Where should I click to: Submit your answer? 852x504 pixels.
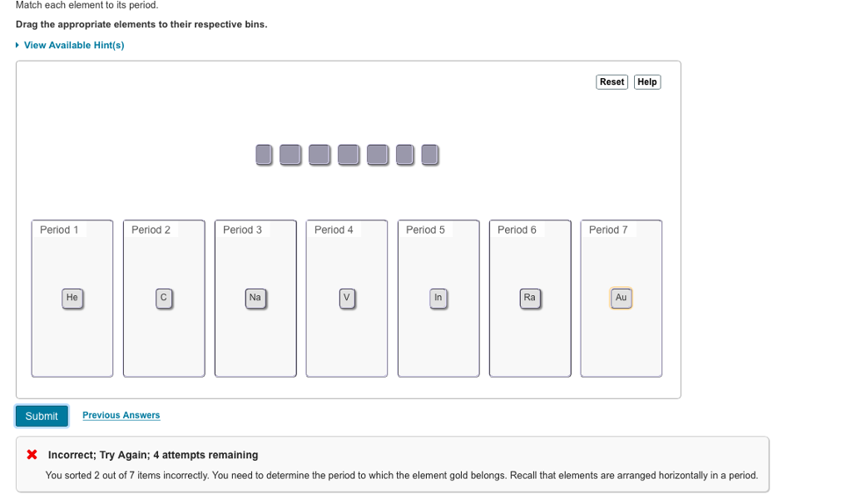point(41,415)
